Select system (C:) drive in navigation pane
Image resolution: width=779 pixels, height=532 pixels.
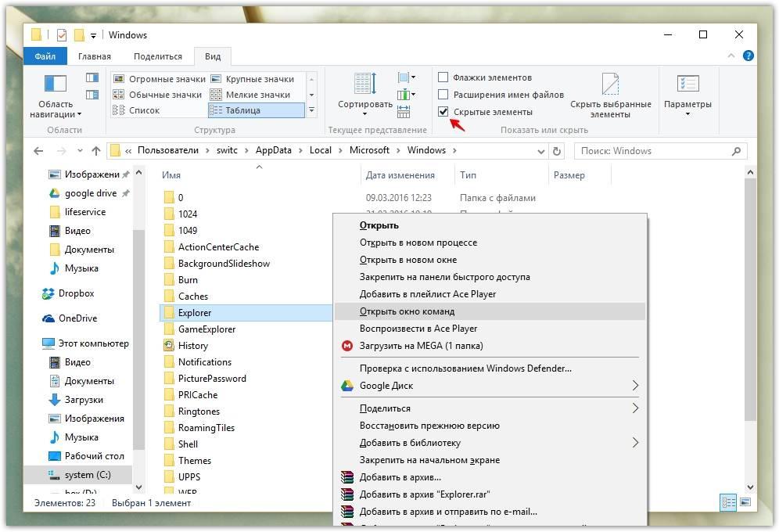coord(88,475)
